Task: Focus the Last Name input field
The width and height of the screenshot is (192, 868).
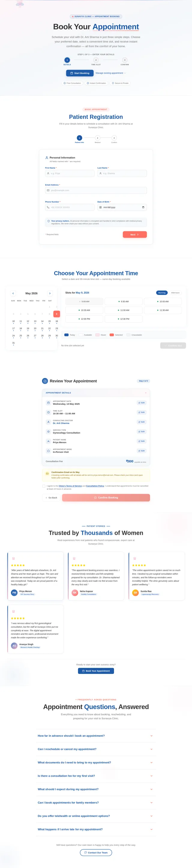Action: [x=122, y=174]
